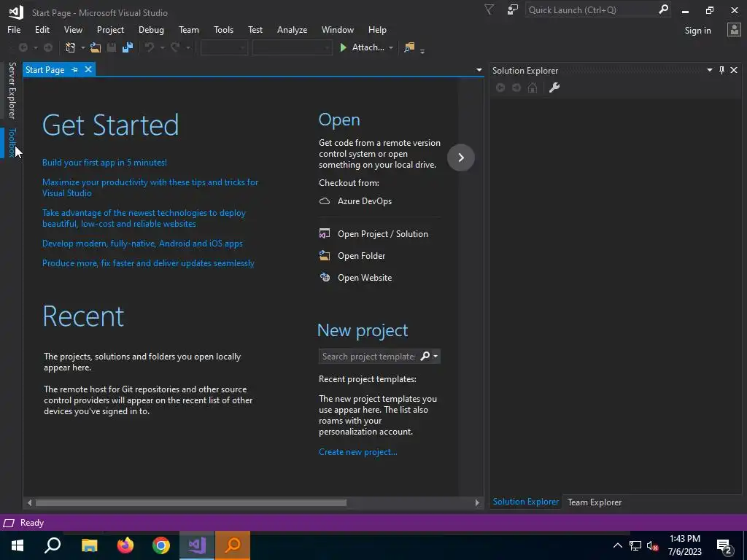
Task: Click the pin icon on Start Page tab
Action: click(x=75, y=70)
